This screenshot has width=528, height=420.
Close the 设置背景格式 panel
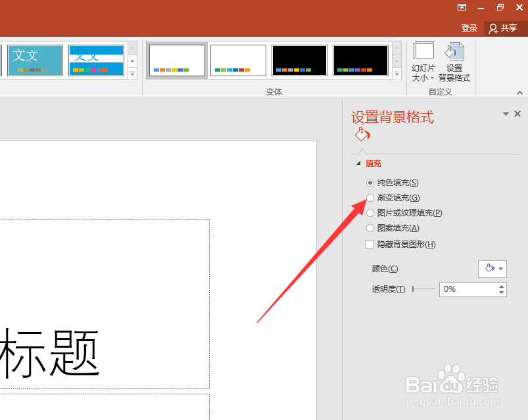coord(517,113)
